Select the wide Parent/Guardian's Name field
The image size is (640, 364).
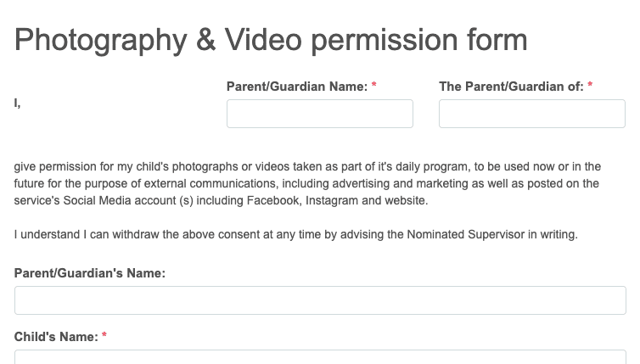point(320,300)
